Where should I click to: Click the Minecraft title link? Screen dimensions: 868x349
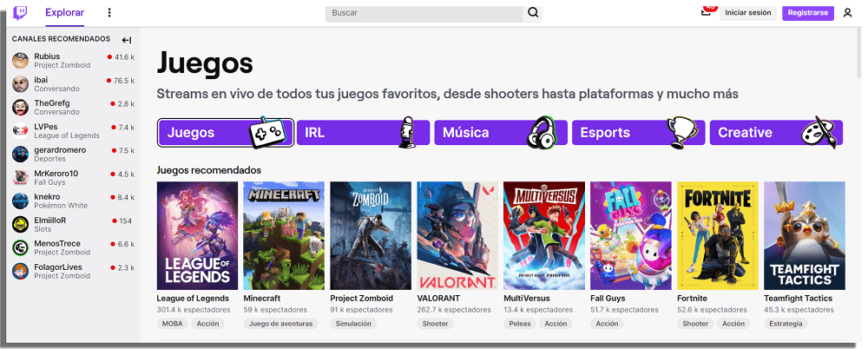[262, 298]
